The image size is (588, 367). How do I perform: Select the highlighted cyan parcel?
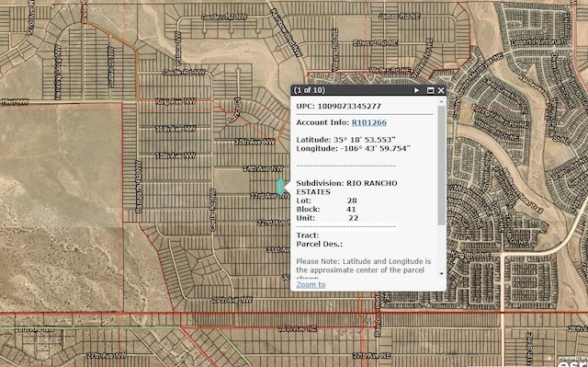[280, 187]
